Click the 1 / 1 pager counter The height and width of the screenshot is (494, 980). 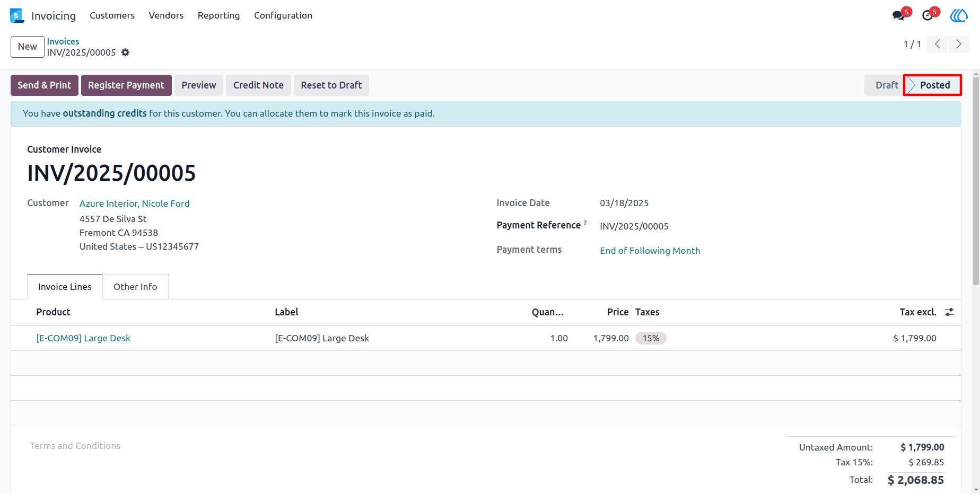912,44
